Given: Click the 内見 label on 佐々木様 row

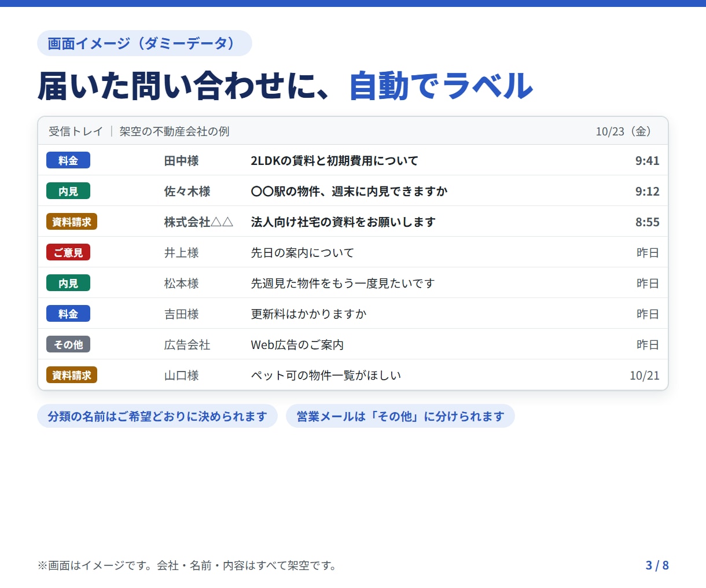Looking at the screenshot, I should coord(68,191).
